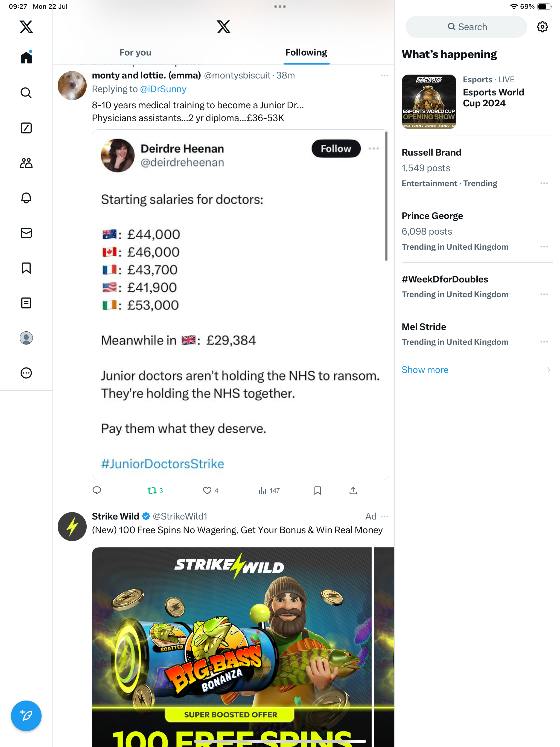Click the embedded tweet's vertical scrollbar
The image size is (560, 747).
(386, 196)
